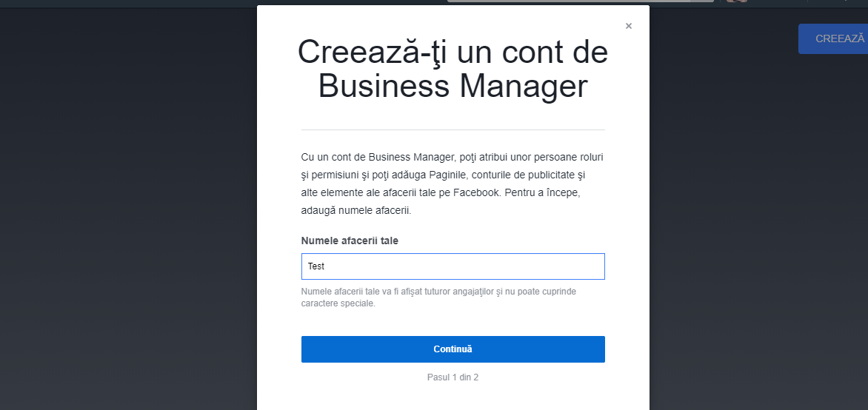The height and width of the screenshot is (410, 868).
Task: Click the 'Numele afacerii tale' field label
Action: coord(350,241)
